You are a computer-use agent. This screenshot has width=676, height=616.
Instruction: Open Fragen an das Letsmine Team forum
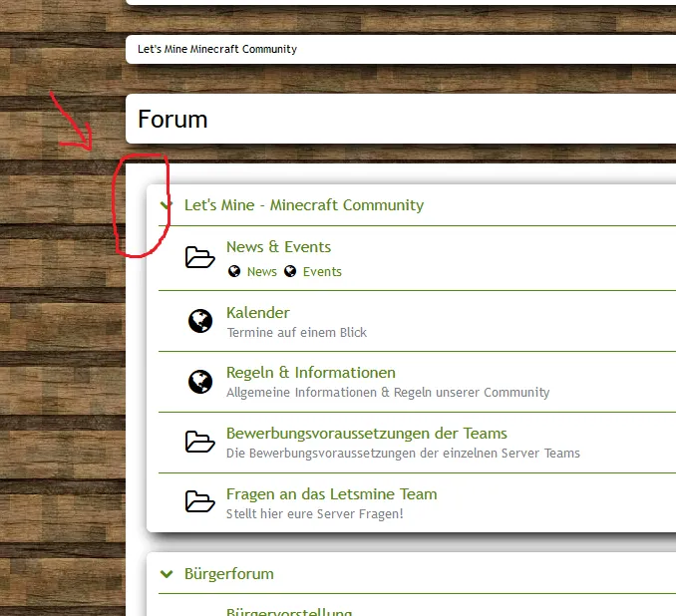332,494
